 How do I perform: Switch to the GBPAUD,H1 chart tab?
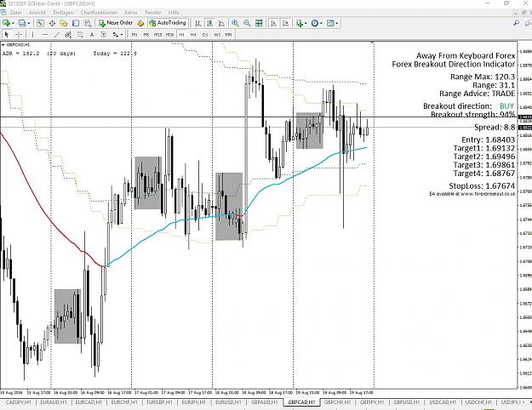point(265,402)
